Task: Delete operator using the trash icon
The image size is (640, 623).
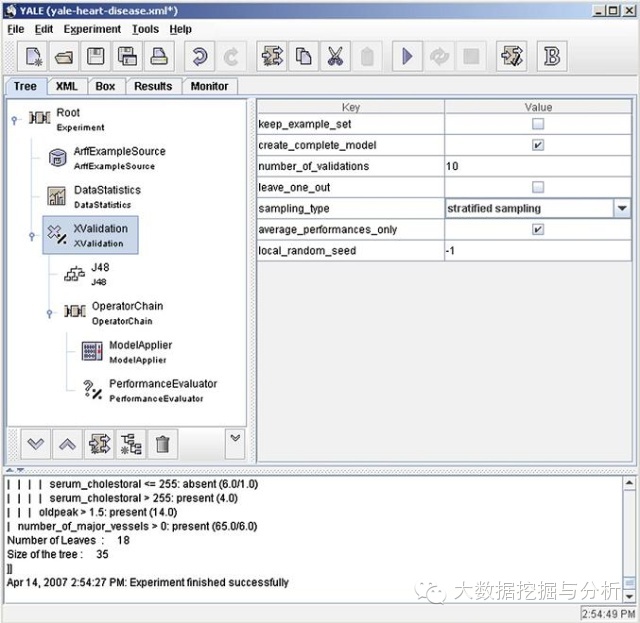Action: (x=163, y=444)
